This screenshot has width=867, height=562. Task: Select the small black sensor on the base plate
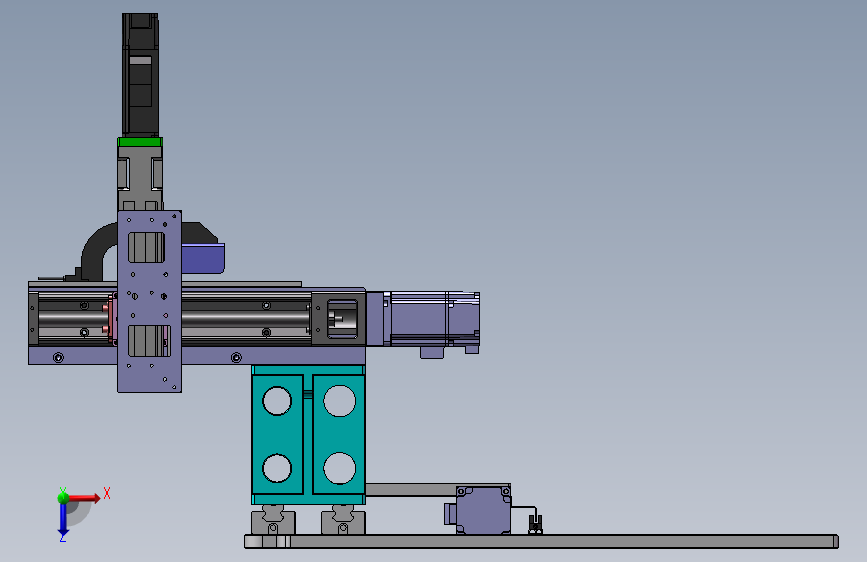click(x=535, y=524)
